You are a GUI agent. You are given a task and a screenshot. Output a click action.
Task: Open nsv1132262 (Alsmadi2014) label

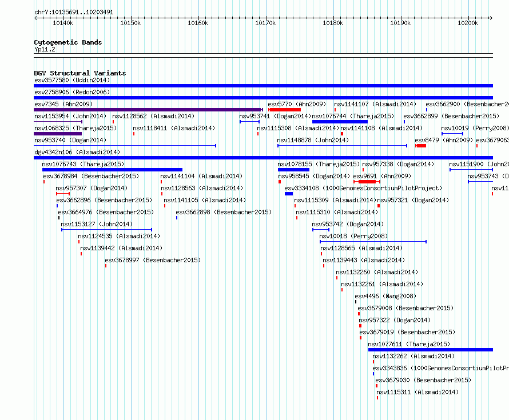[413, 356]
